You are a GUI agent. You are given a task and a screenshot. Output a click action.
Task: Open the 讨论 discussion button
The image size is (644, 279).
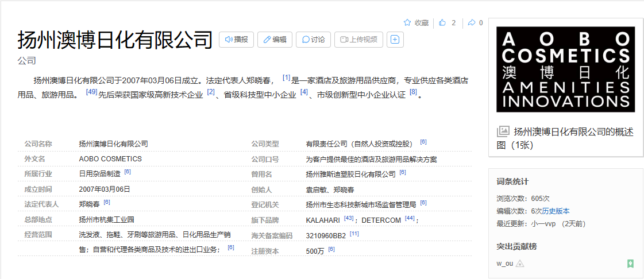(313, 40)
